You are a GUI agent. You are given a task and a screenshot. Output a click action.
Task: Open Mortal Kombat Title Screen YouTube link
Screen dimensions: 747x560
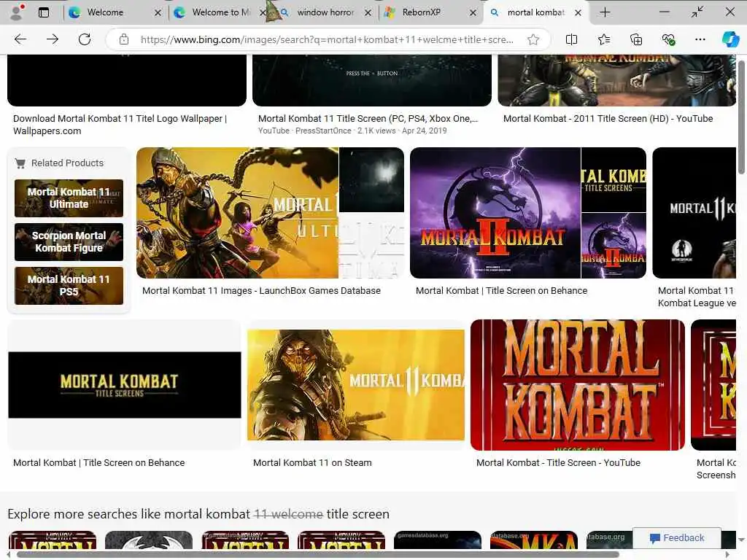[x=558, y=462]
